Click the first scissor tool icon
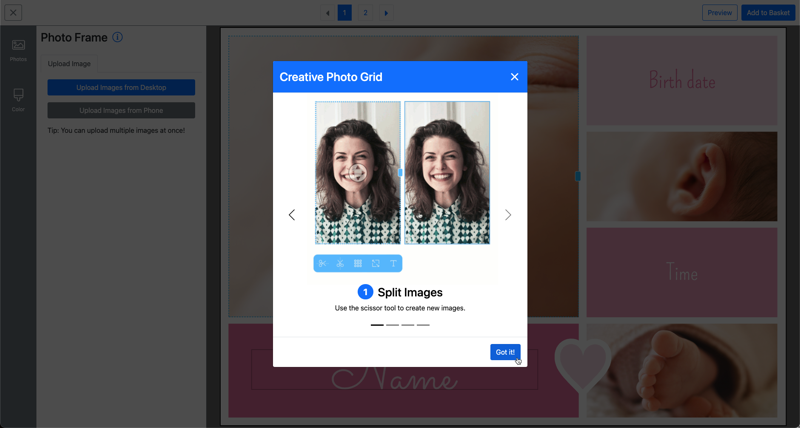The height and width of the screenshot is (428, 800). [322, 263]
